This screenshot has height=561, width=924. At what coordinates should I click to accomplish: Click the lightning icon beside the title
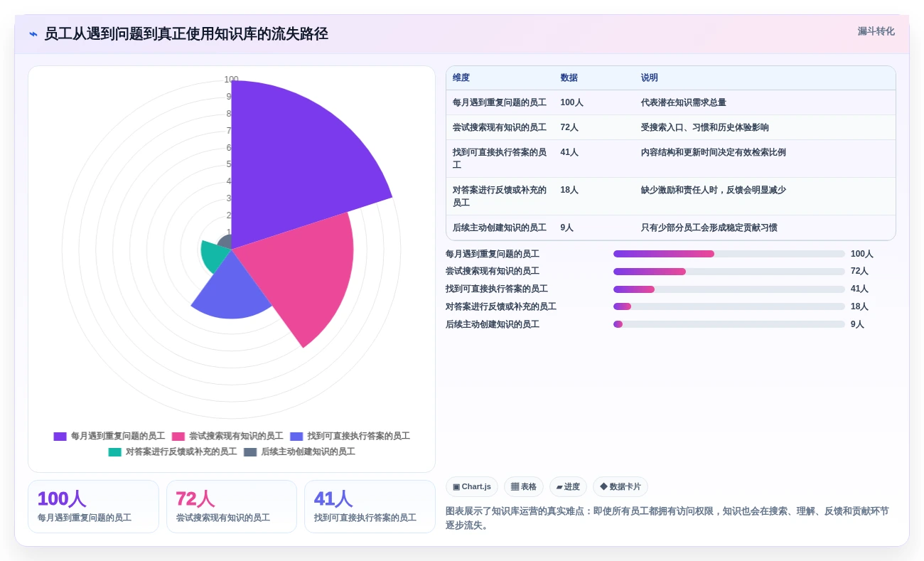coord(33,34)
